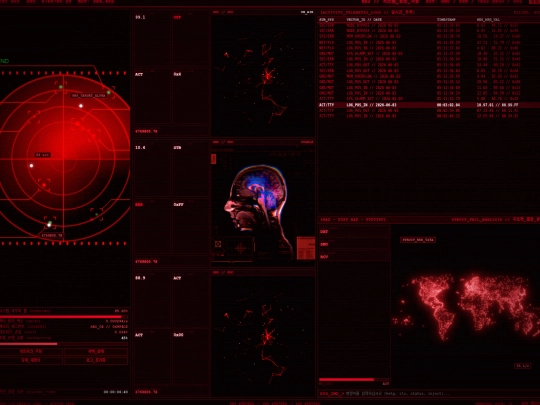Viewport: 540px width, 405px height.
Task: Click the crosshair icon below the brain scan
Action: pos(240,248)
